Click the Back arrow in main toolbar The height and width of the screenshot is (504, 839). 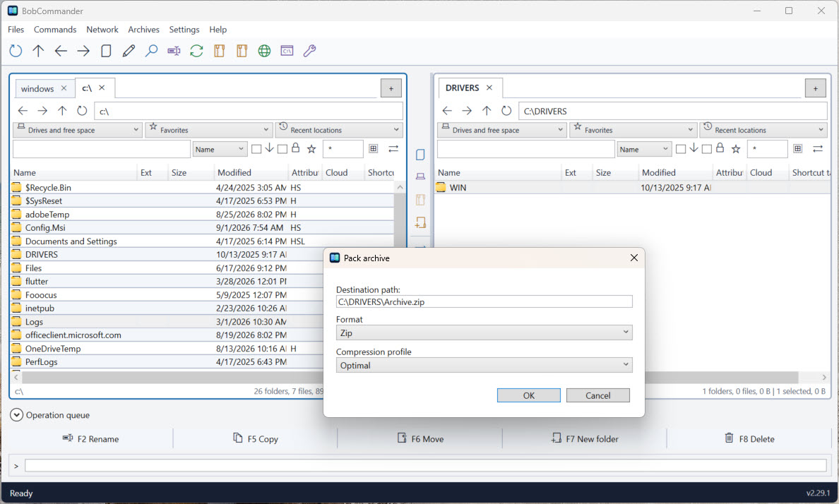[x=61, y=51]
